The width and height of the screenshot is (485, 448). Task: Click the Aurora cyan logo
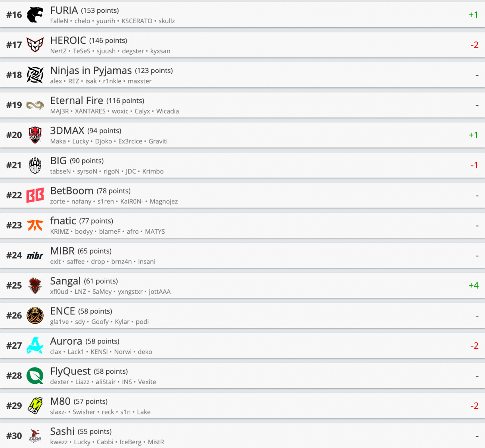(x=35, y=346)
